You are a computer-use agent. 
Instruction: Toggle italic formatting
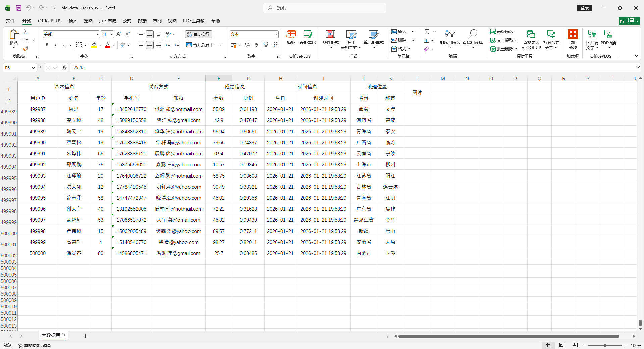pyautogui.click(x=56, y=45)
